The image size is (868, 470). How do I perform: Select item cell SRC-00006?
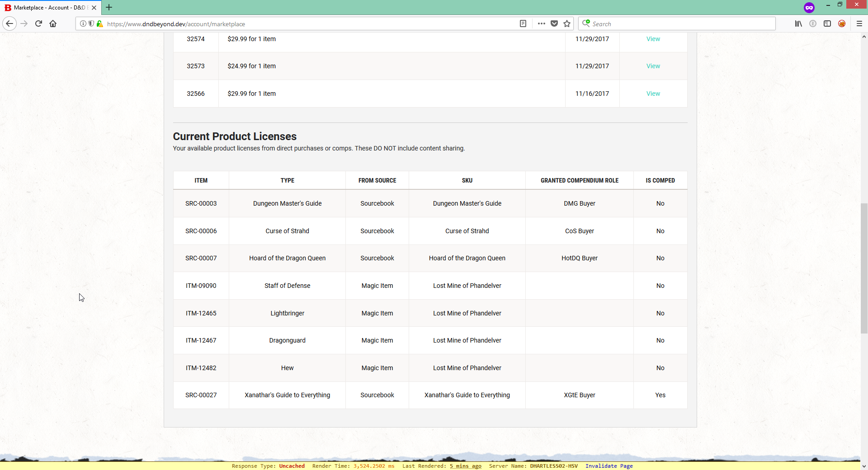pos(201,231)
